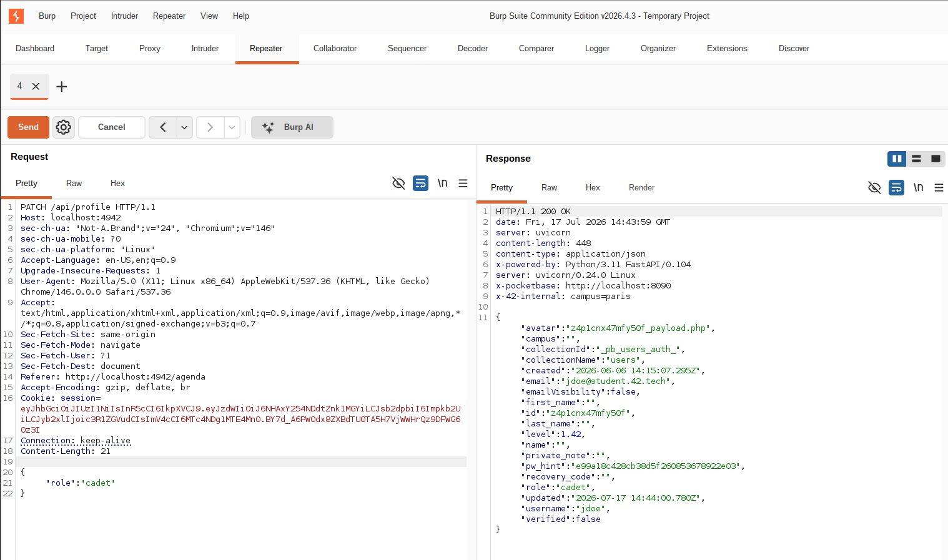Click HTTP/1.1 200 OK status line
Image resolution: width=948 pixels, height=560 pixels.
point(533,212)
